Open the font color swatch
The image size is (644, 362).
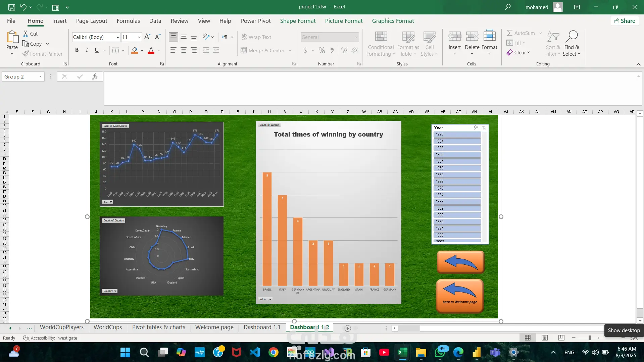[x=151, y=50]
